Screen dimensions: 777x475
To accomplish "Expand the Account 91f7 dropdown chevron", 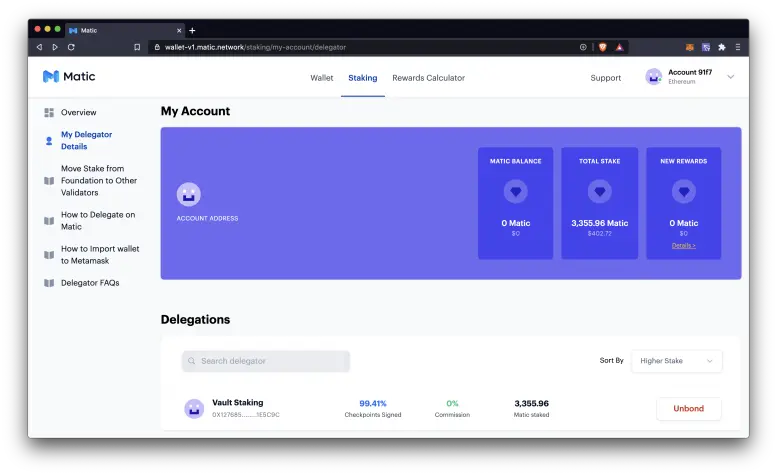I will 730,77.
